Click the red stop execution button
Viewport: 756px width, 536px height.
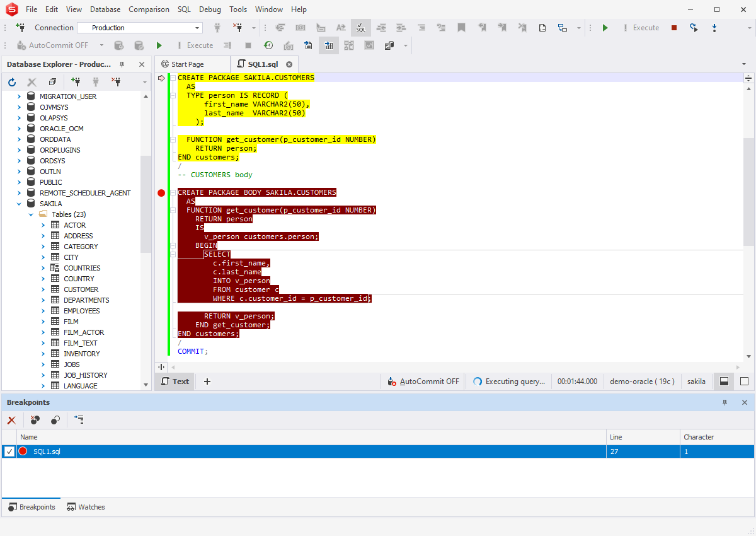[674, 28]
